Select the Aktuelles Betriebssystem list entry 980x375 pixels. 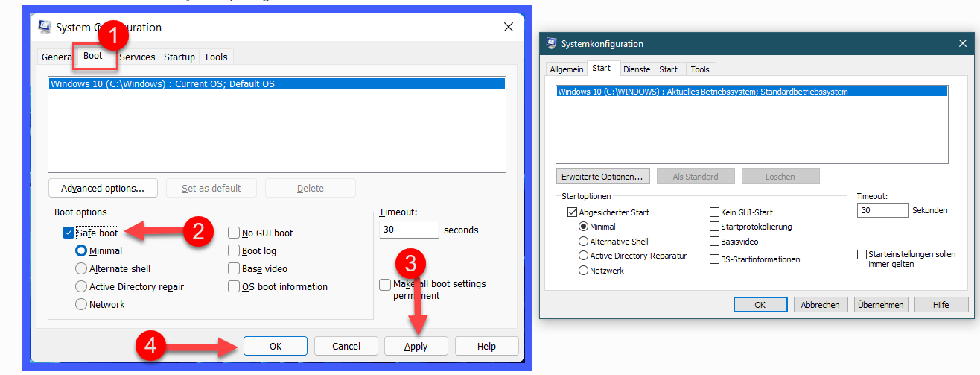752,92
